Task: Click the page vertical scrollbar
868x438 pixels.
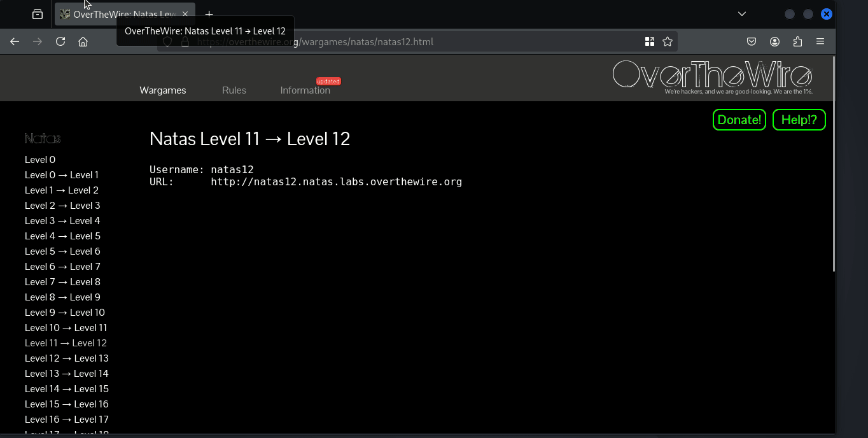Action: (x=833, y=164)
